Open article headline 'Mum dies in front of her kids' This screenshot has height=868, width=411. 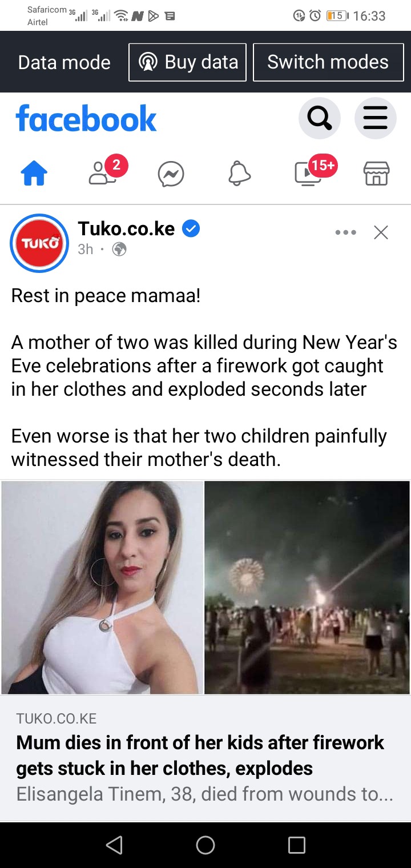tap(200, 755)
